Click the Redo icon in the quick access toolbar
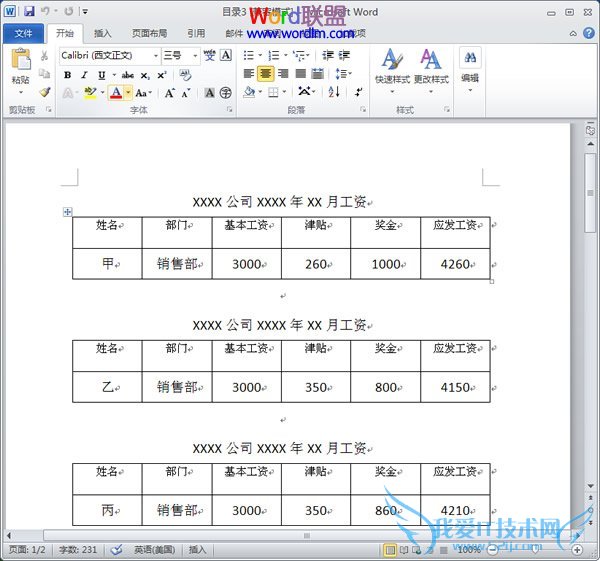 tap(69, 11)
